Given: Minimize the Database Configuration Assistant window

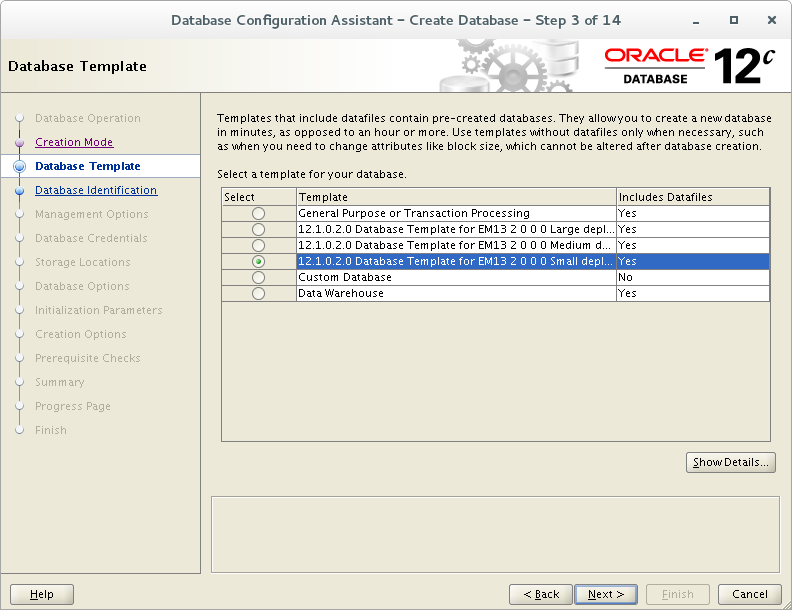Looking at the screenshot, I should [696, 21].
